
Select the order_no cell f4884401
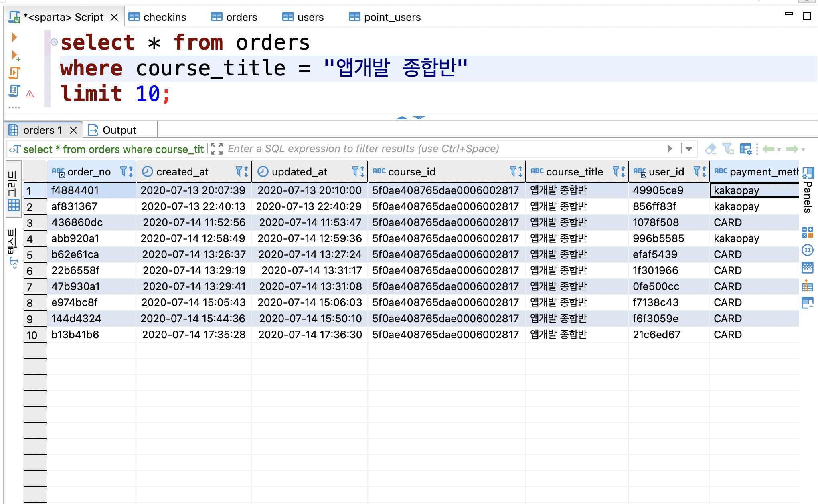pos(92,190)
